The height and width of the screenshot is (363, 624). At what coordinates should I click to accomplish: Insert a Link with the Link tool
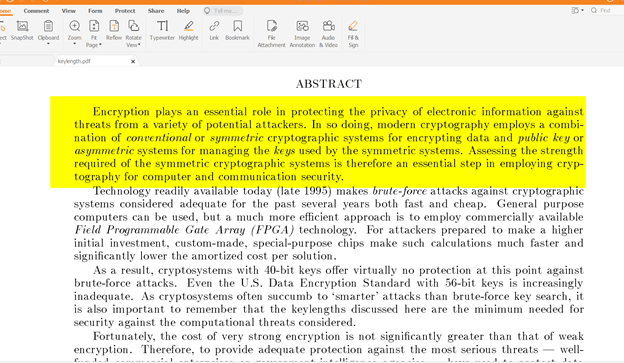[214, 31]
